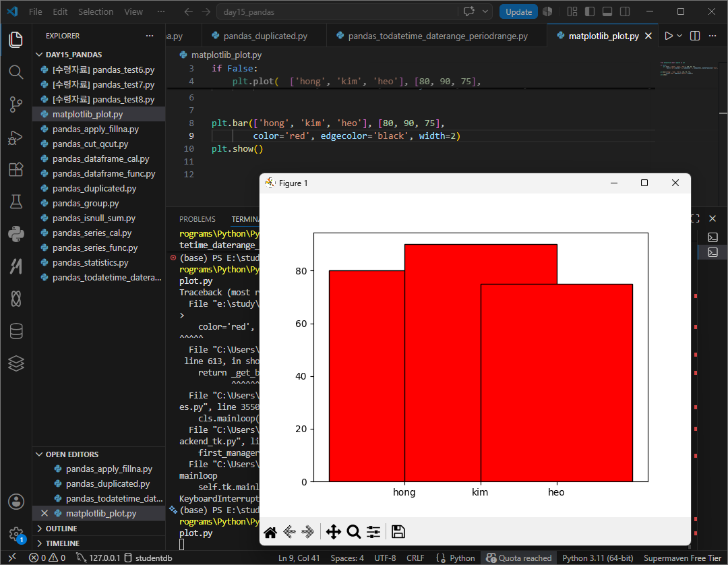Open the Explorer view in the activity bar
The width and height of the screenshot is (728, 565).
16,40
